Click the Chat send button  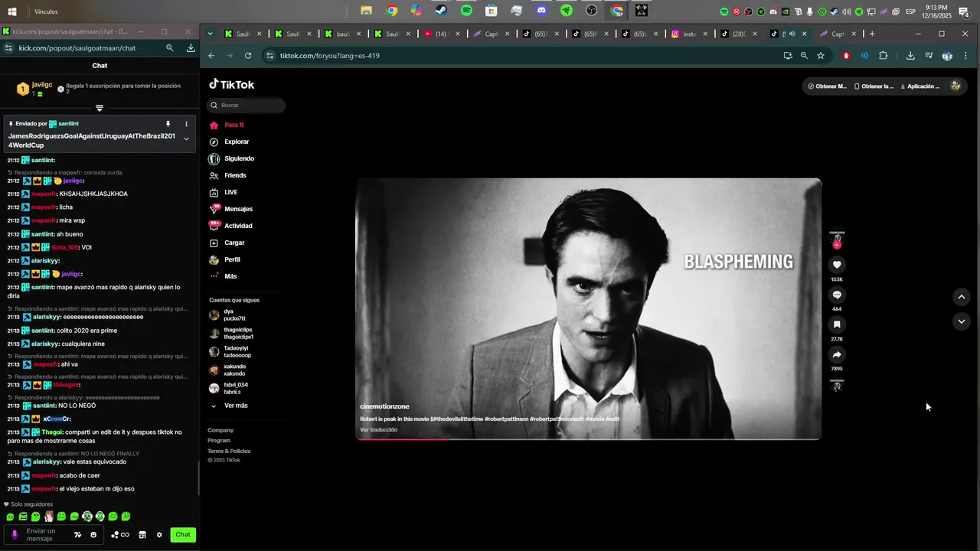tap(183, 535)
